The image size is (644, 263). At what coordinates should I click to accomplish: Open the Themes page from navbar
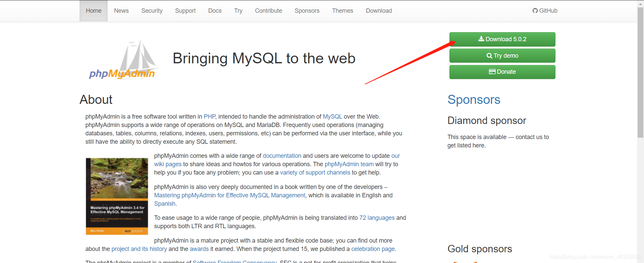click(342, 11)
